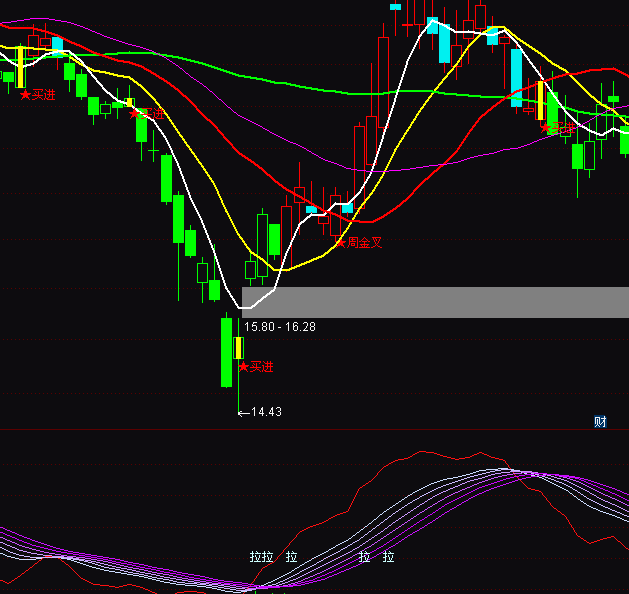
Task: Click the rightmost 拉 label in the indicator panel
Action: pyautogui.click(x=388, y=557)
